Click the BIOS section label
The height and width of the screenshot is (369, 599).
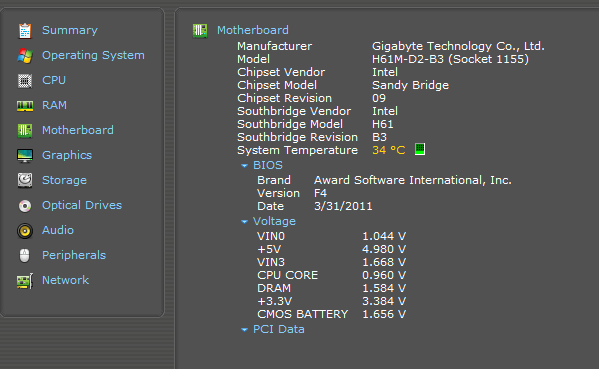click(x=268, y=165)
